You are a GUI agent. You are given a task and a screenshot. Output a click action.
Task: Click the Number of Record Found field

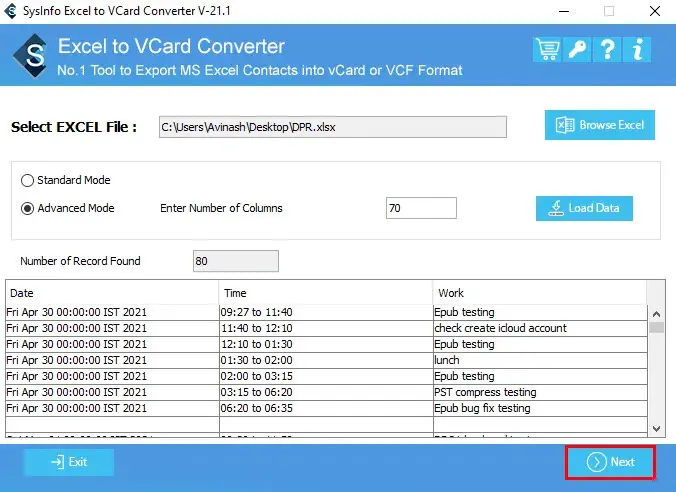click(x=236, y=261)
